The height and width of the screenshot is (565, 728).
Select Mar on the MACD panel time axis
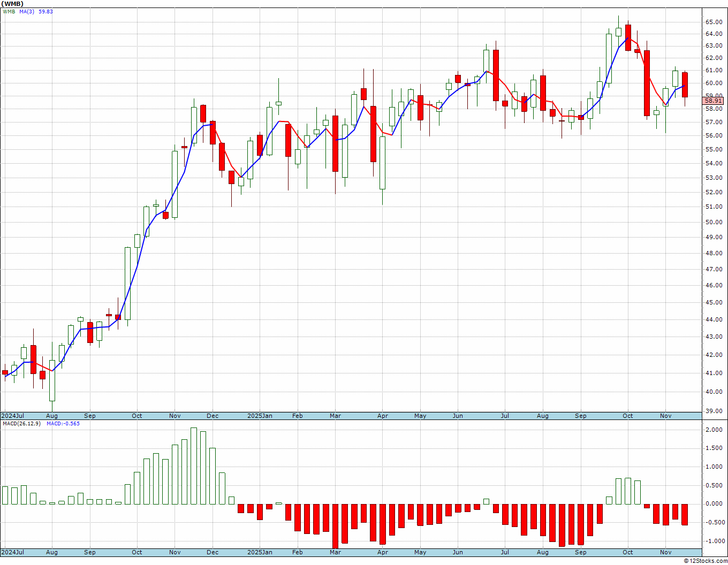click(x=336, y=552)
